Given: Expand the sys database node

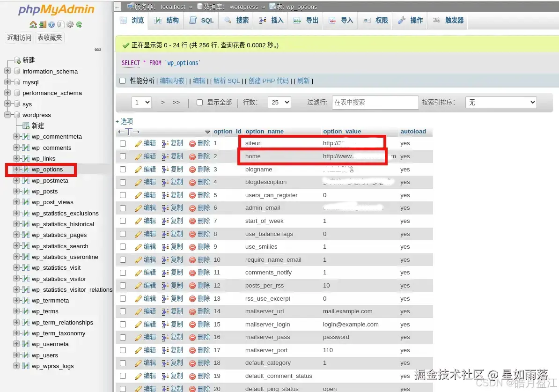Looking at the screenshot, I should point(7,104).
